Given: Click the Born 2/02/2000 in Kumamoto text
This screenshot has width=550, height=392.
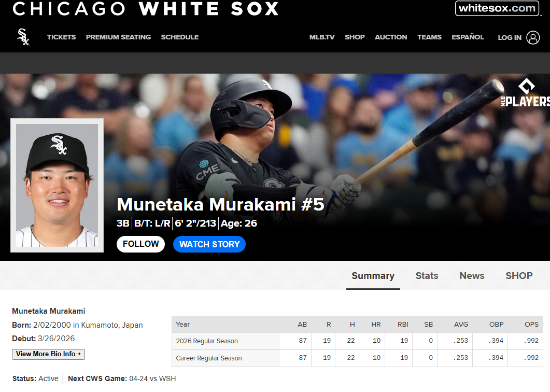Looking at the screenshot, I should 78,325.
